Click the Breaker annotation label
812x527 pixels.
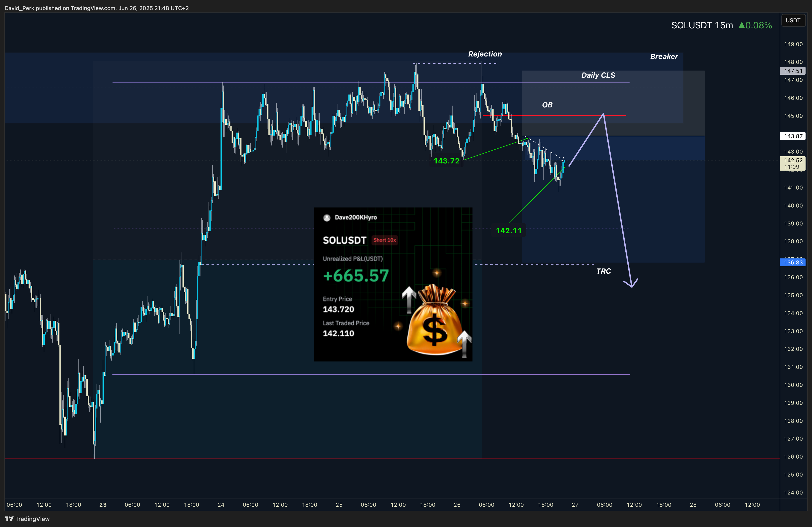[x=664, y=57]
